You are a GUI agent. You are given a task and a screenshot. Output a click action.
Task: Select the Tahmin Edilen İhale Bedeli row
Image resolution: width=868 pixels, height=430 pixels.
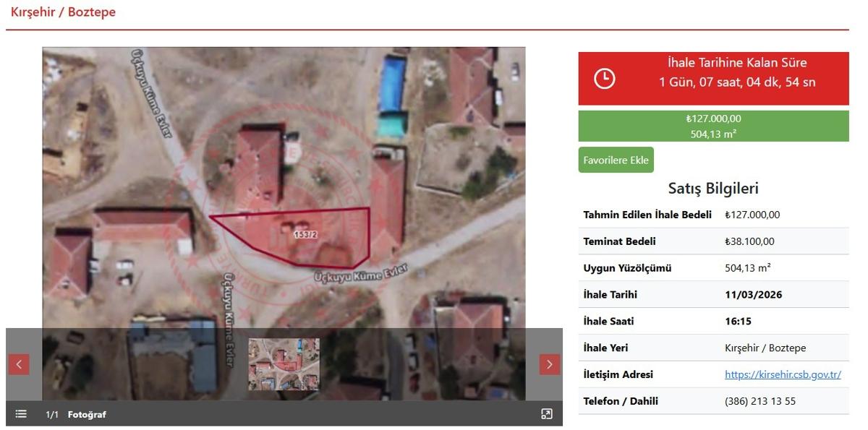pos(714,215)
